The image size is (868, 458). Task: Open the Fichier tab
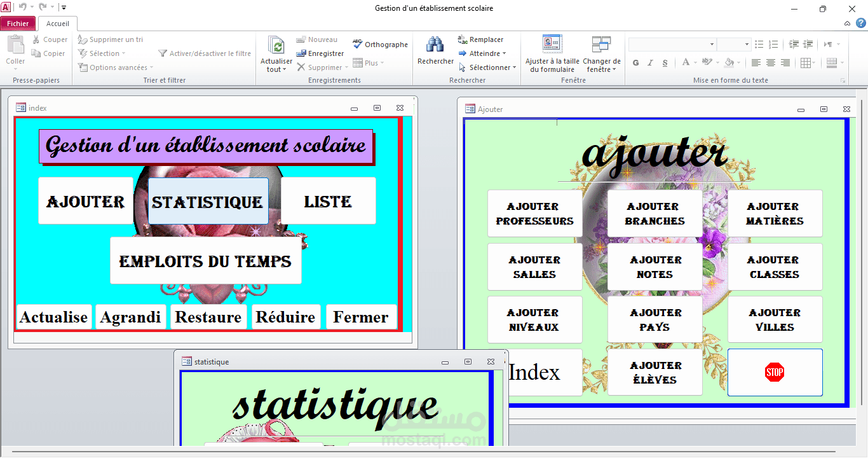[18, 24]
